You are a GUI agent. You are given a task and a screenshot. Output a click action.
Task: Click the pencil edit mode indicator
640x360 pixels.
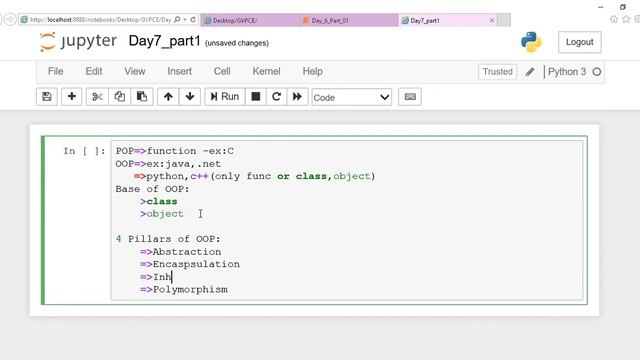coord(530,72)
